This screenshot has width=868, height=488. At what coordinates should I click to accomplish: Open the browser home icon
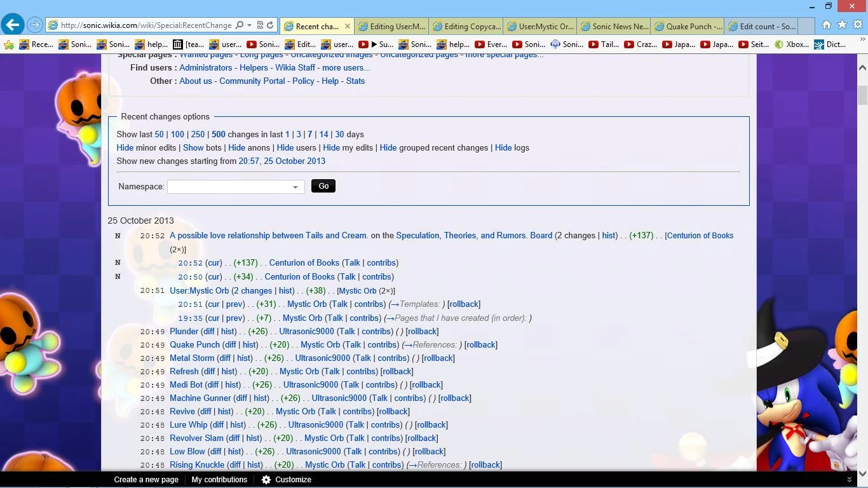pyautogui.click(x=826, y=25)
